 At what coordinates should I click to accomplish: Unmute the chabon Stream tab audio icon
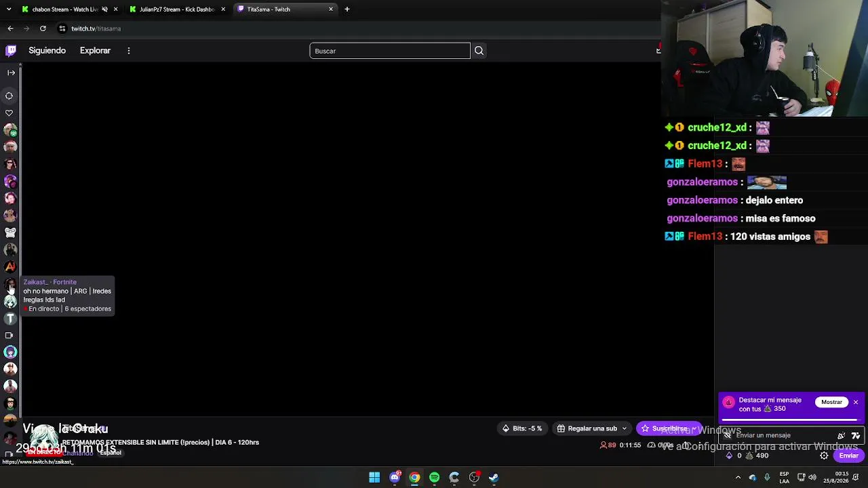tap(104, 9)
